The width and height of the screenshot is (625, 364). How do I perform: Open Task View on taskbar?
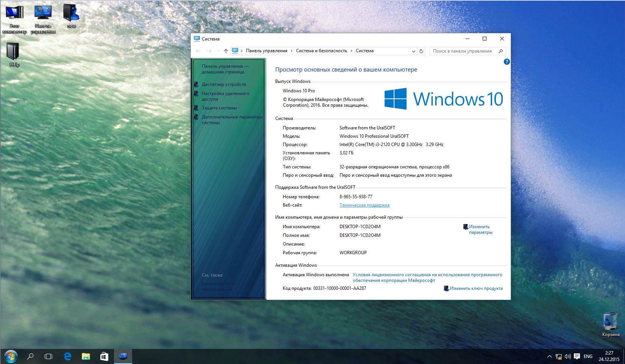pyautogui.click(x=48, y=356)
